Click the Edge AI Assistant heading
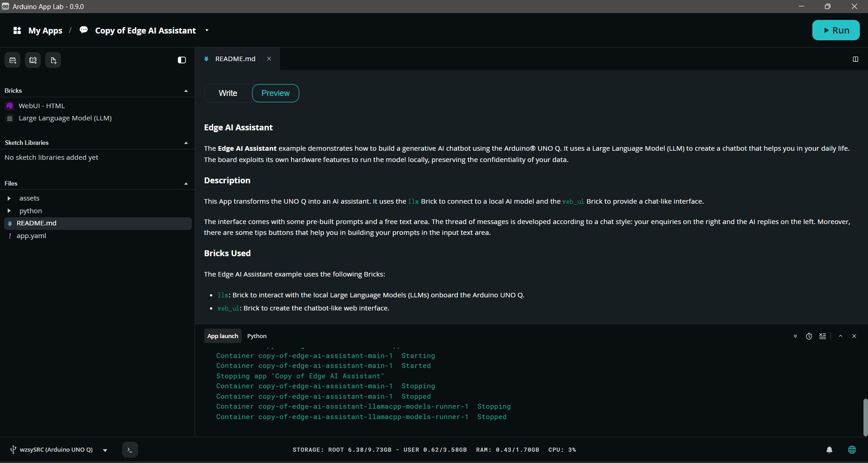Viewport: 868px width, 463px height. (x=238, y=128)
